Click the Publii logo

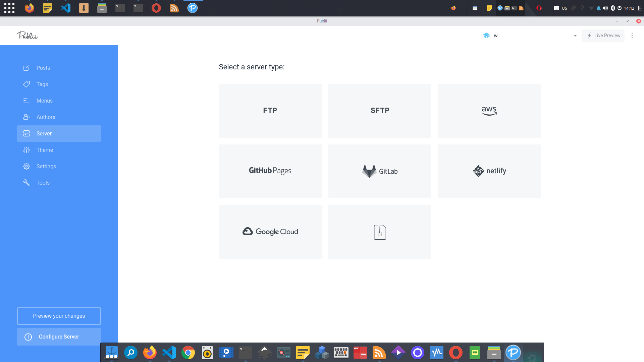(x=28, y=35)
